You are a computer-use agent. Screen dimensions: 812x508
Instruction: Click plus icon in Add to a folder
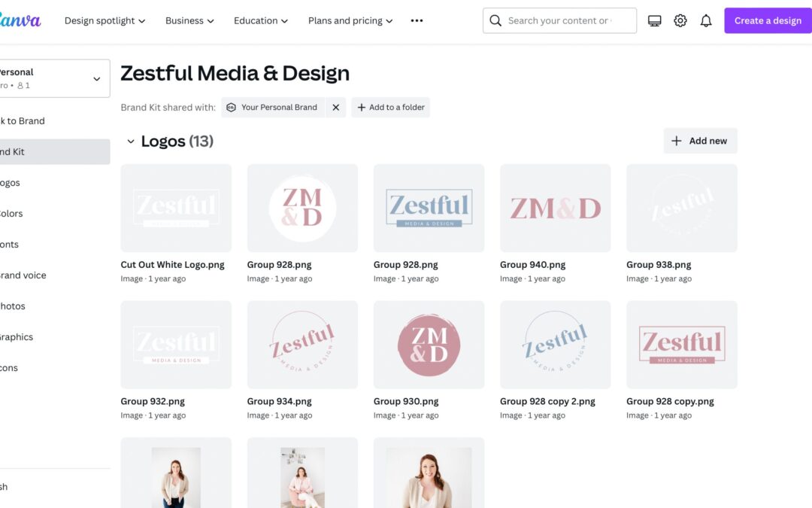click(x=362, y=108)
